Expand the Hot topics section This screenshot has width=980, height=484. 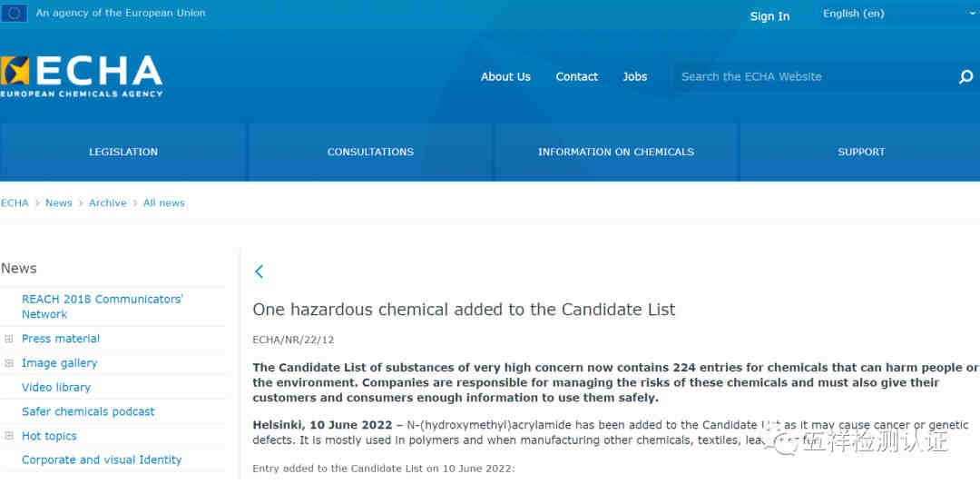(9, 436)
